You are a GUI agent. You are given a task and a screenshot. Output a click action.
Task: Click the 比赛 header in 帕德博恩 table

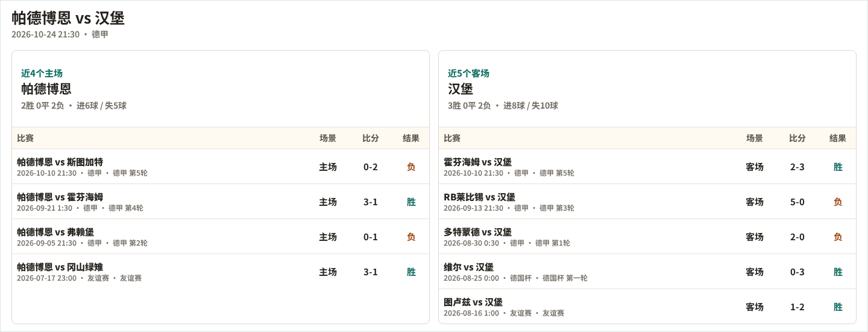click(25, 138)
